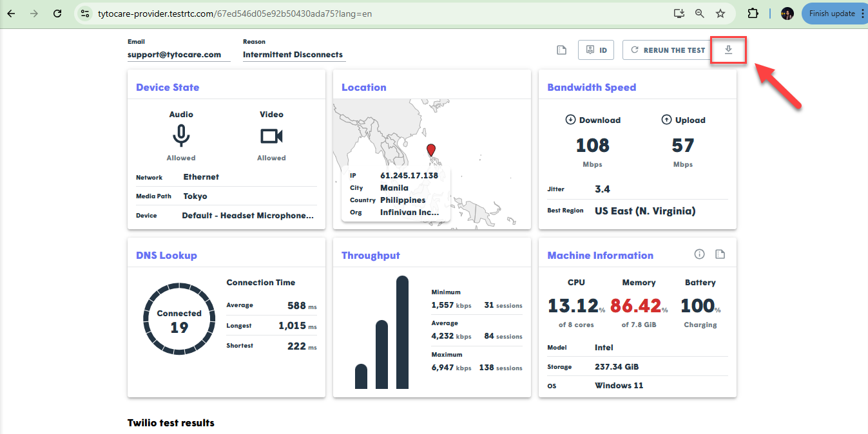Click the Twilio test results heading

tap(171, 423)
